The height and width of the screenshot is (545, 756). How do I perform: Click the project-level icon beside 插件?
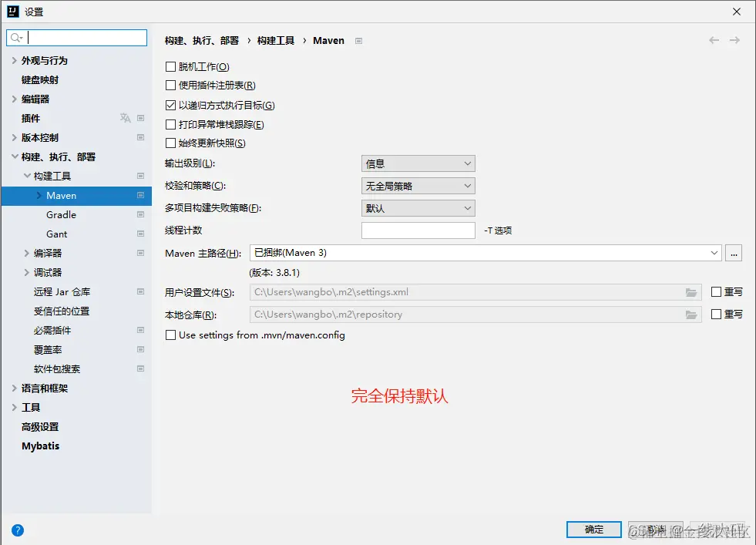tap(141, 118)
